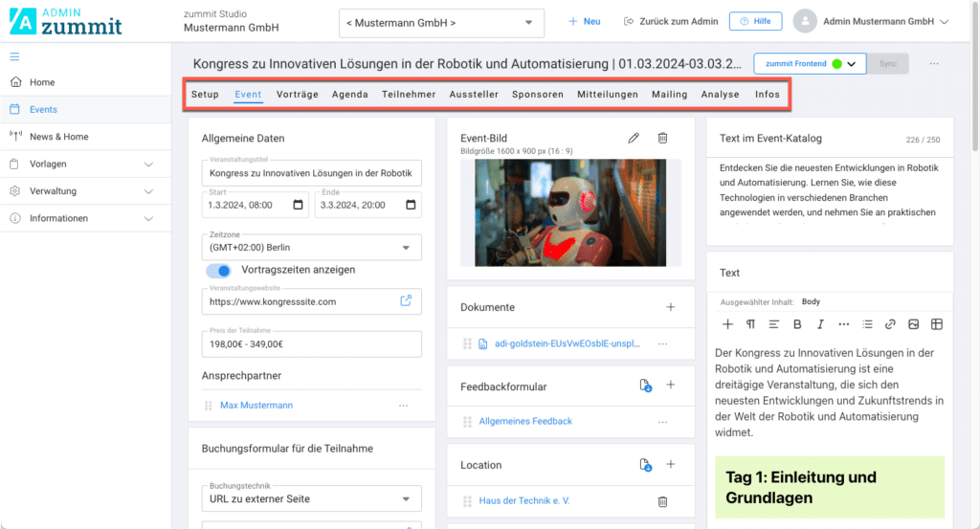This screenshot has height=529, width=980.
Task: Open the Agenda tab
Action: (x=349, y=95)
